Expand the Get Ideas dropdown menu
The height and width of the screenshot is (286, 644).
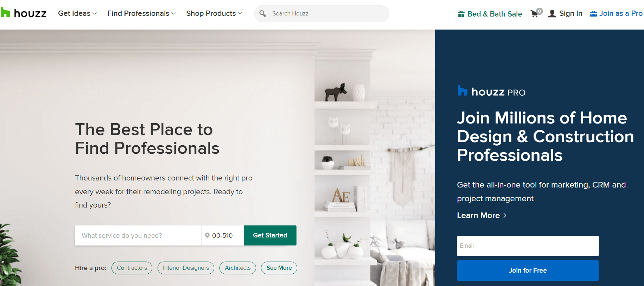[x=77, y=13]
